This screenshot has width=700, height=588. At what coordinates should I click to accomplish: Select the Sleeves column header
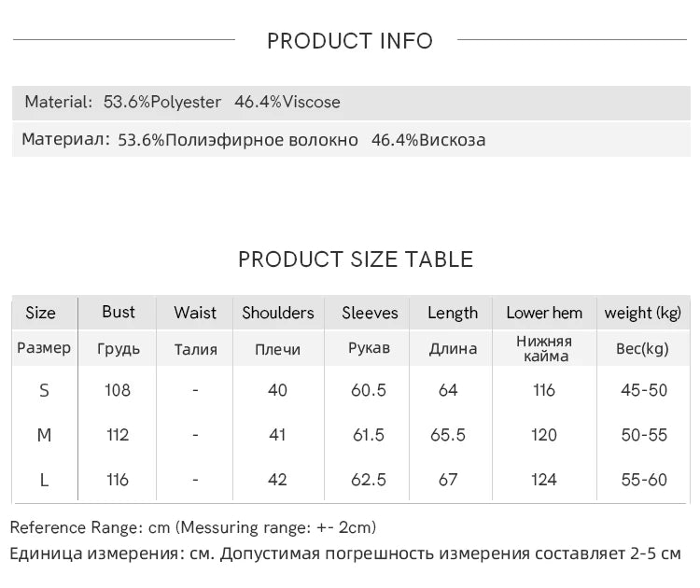(x=370, y=313)
